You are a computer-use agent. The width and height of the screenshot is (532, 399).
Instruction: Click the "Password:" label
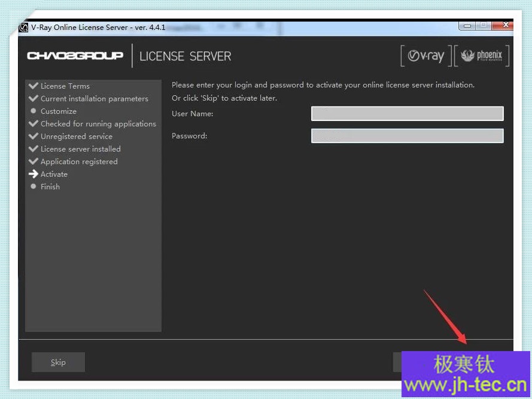coord(189,136)
